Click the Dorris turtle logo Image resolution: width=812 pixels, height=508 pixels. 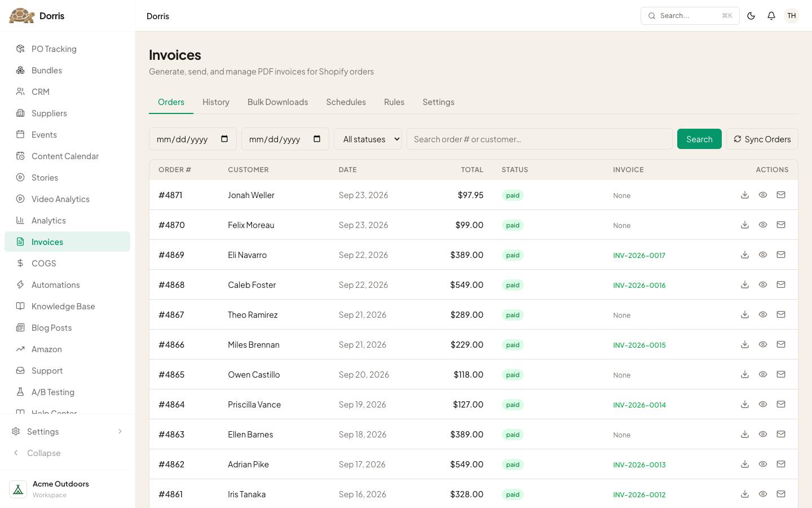tap(22, 16)
